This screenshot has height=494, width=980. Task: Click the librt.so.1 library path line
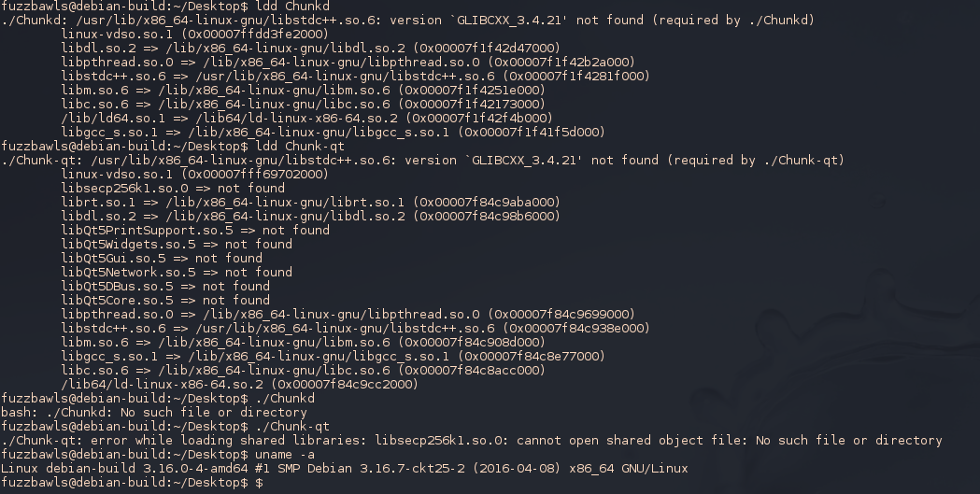click(x=310, y=202)
